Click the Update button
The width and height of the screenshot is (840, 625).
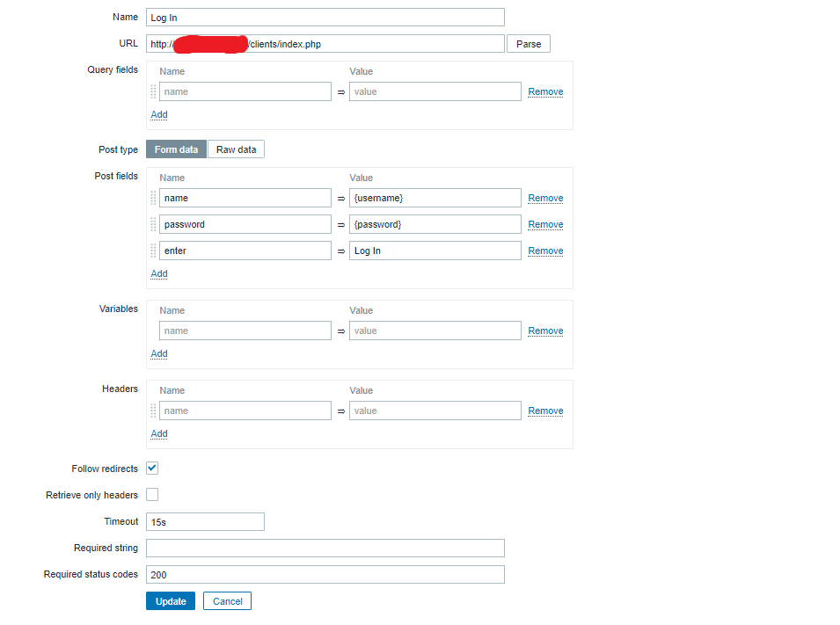click(171, 601)
